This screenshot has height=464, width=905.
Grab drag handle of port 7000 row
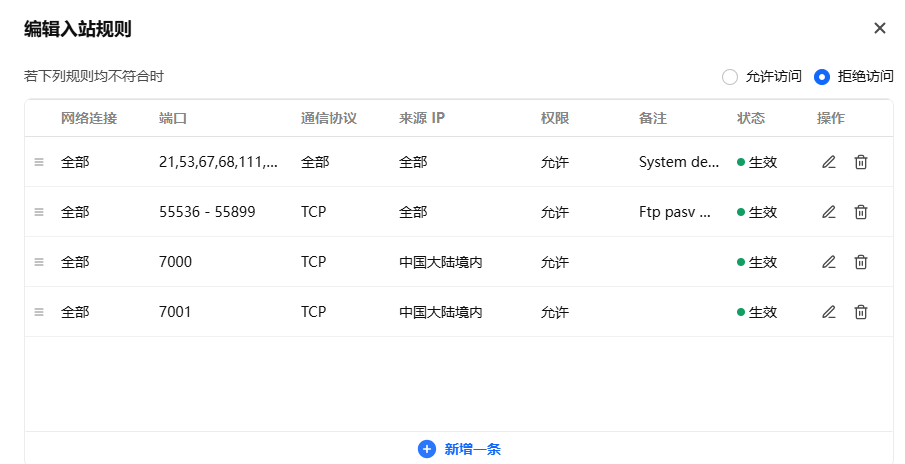(39, 262)
